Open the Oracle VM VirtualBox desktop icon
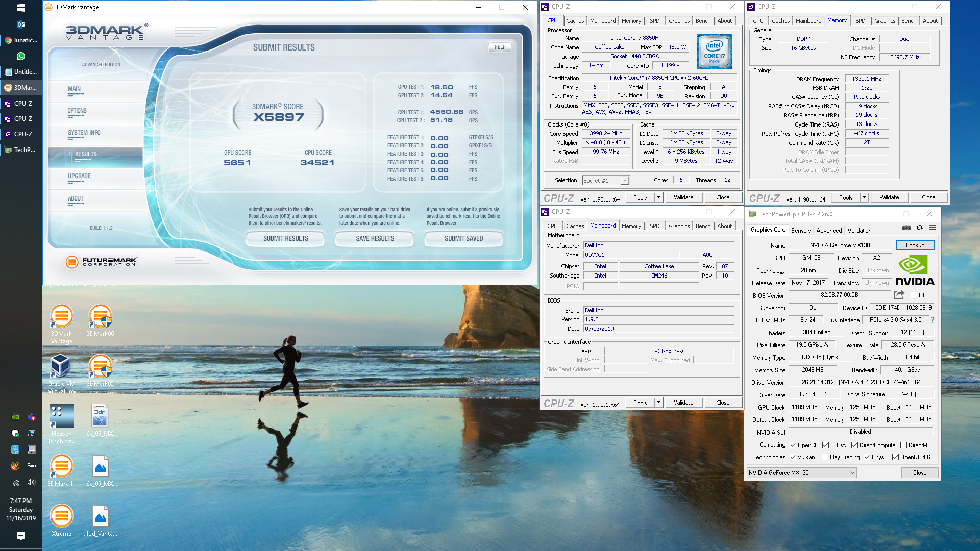Image resolution: width=980 pixels, height=551 pixels. pyautogui.click(x=61, y=374)
